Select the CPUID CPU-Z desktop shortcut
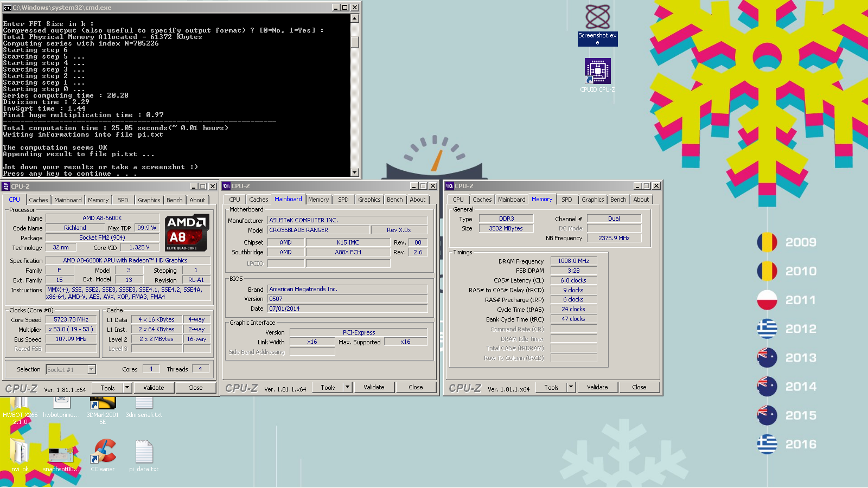This screenshot has width=868, height=488. tap(597, 75)
